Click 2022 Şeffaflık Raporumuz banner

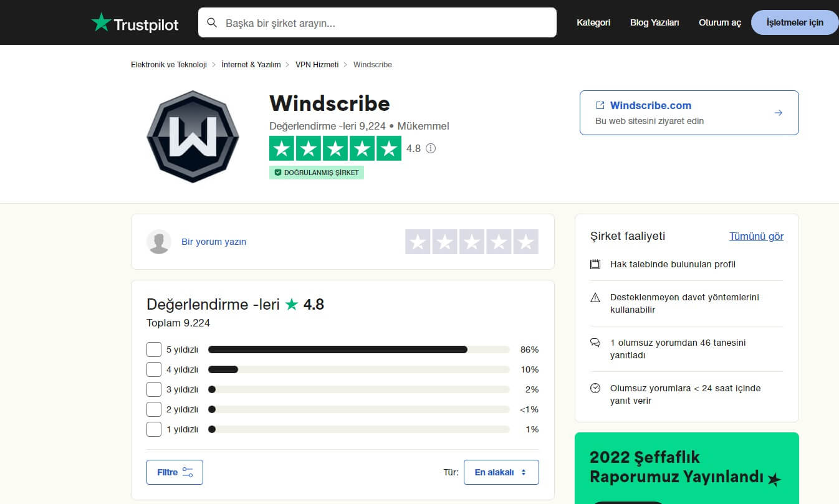(686, 468)
